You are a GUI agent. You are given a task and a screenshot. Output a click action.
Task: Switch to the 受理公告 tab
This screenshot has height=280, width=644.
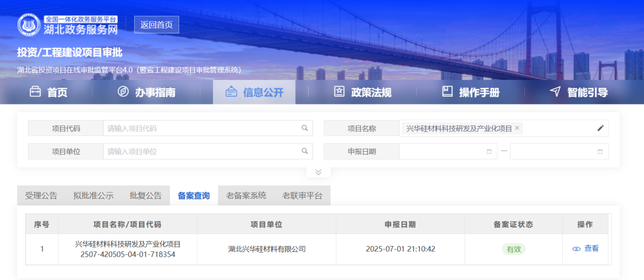pos(41,196)
